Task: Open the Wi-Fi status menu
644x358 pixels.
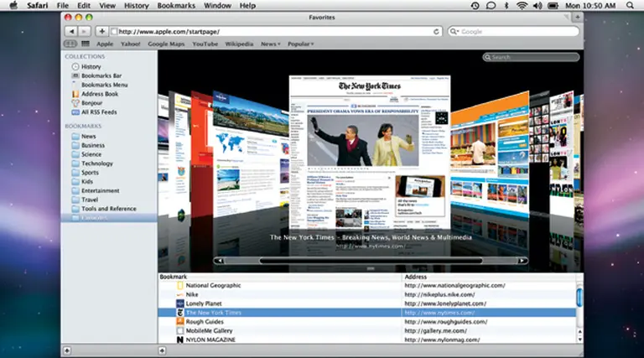Action: point(522,6)
